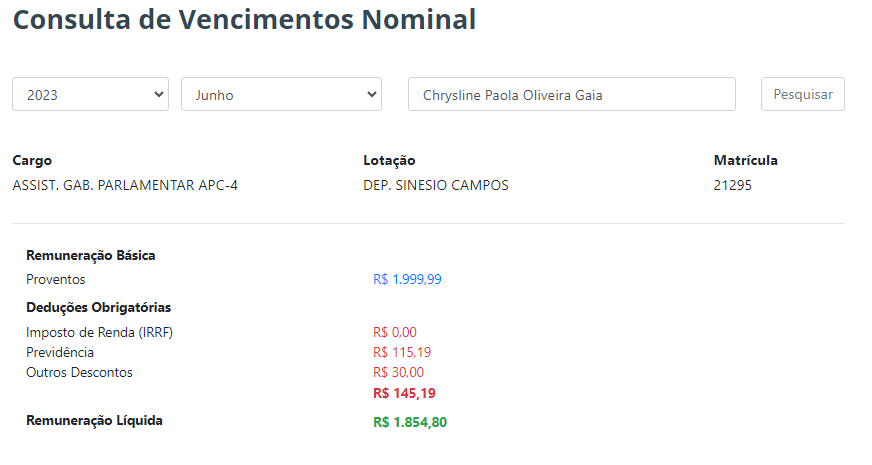Select the matrícula number 21295
The image size is (872, 465).
732,185
